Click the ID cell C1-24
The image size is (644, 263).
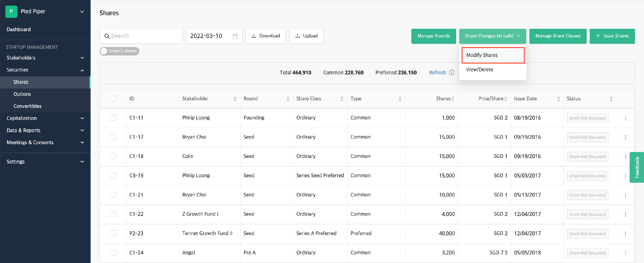tap(137, 253)
